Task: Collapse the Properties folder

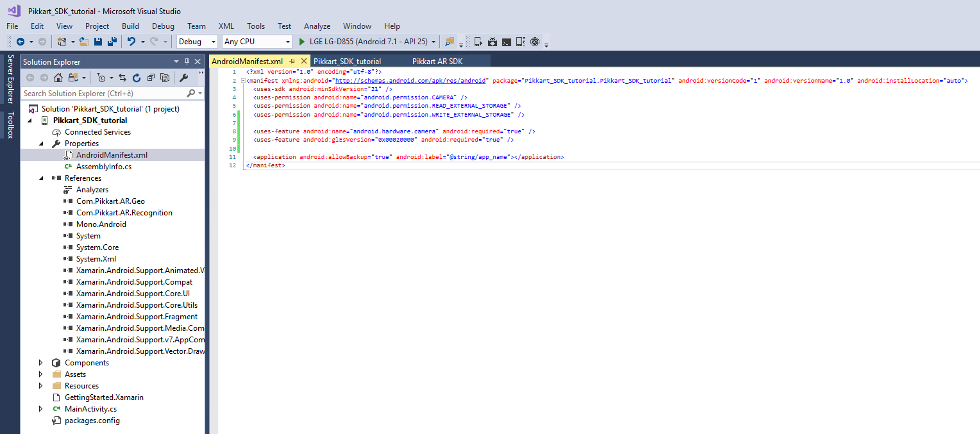Action: click(41, 144)
